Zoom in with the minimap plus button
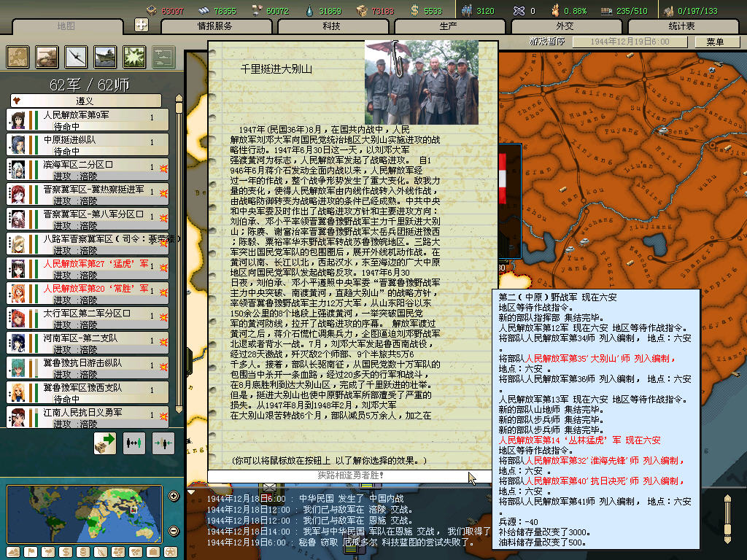 (x=174, y=496)
